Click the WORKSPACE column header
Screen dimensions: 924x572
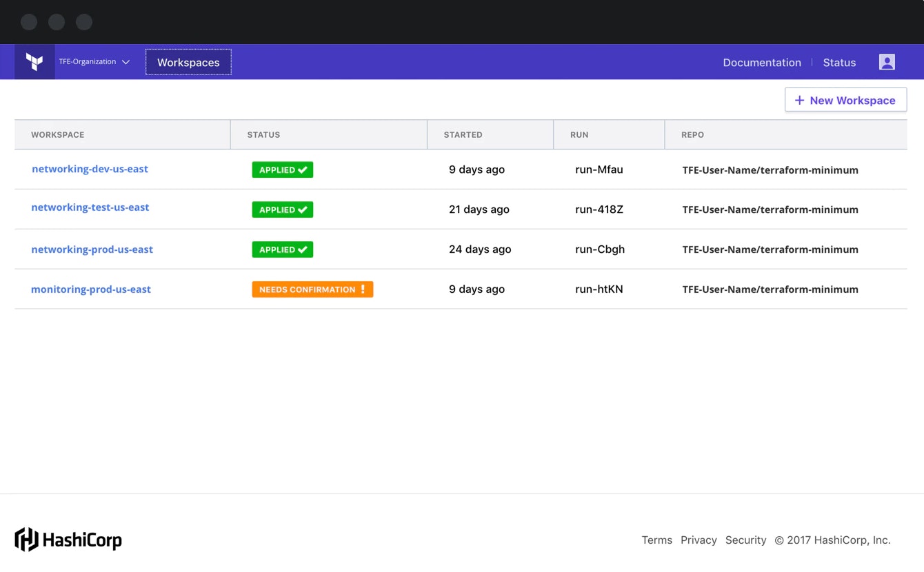pos(123,134)
